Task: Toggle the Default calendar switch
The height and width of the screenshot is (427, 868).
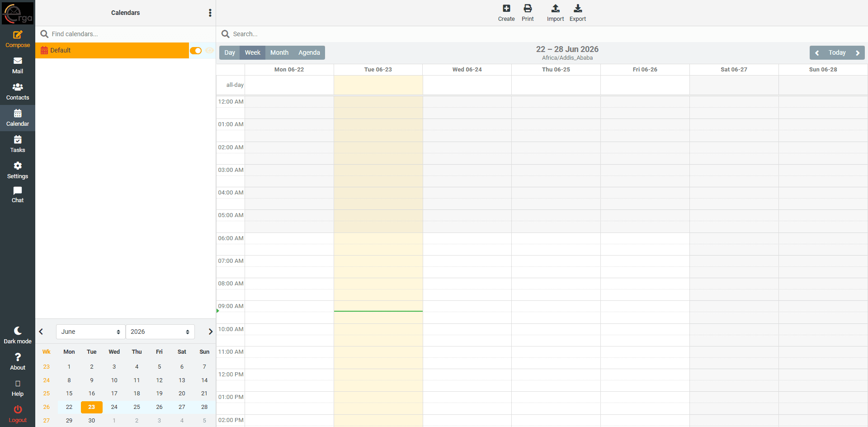Action: (196, 51)
